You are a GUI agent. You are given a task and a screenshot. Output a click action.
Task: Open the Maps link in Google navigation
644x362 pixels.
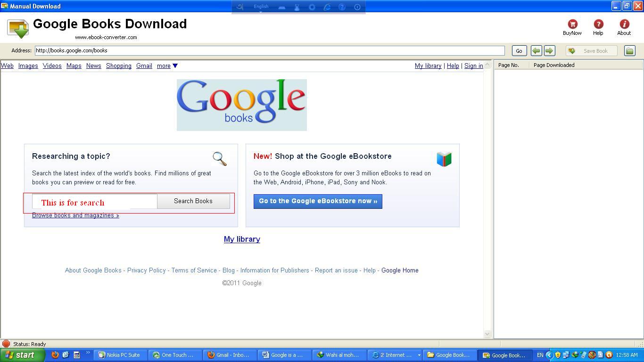tap(74, 66)
